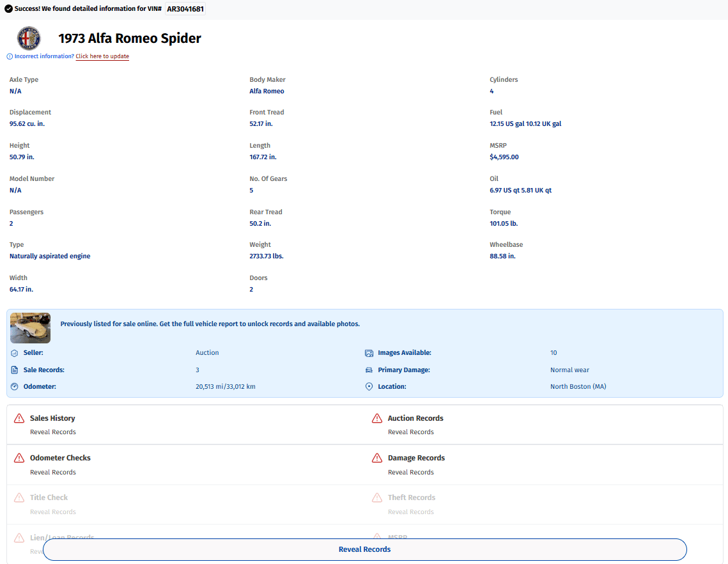Click the Sales History warning triangle
This screenshot has height=564, width=728.
(19, 419)
